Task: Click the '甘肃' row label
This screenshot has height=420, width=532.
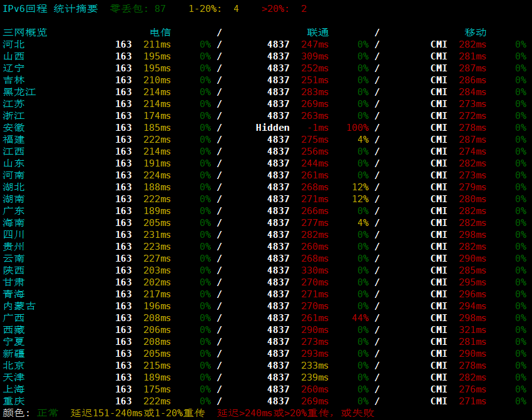Action: (14, 282)
